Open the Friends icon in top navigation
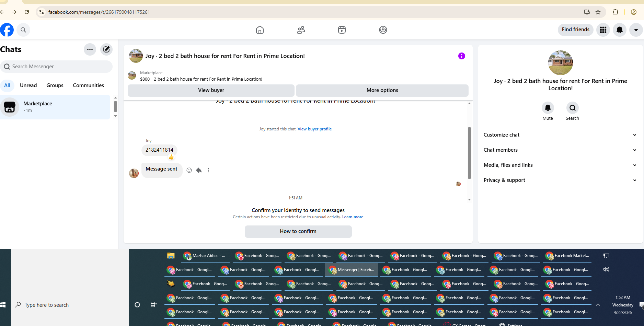 pos(301,30)
